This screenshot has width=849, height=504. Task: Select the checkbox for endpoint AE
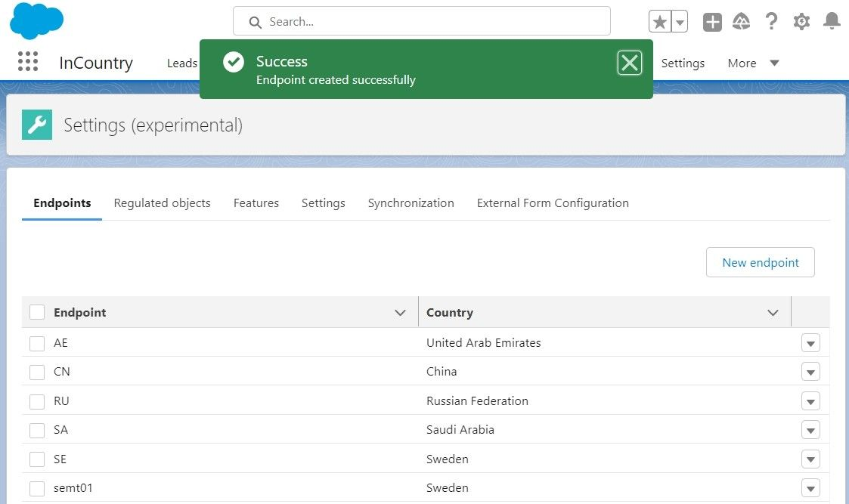36,342
